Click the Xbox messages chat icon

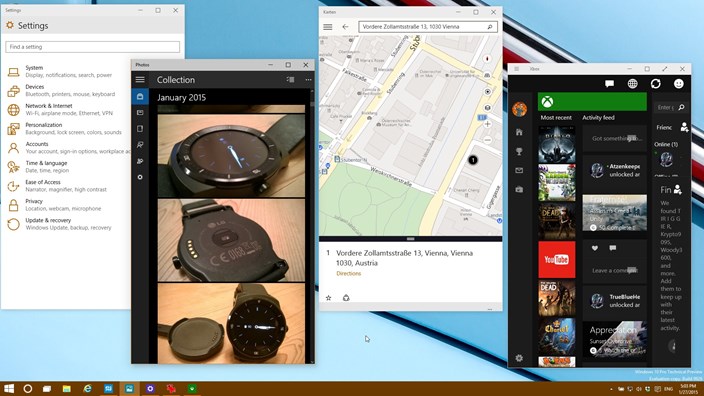(x=609, y=84)
